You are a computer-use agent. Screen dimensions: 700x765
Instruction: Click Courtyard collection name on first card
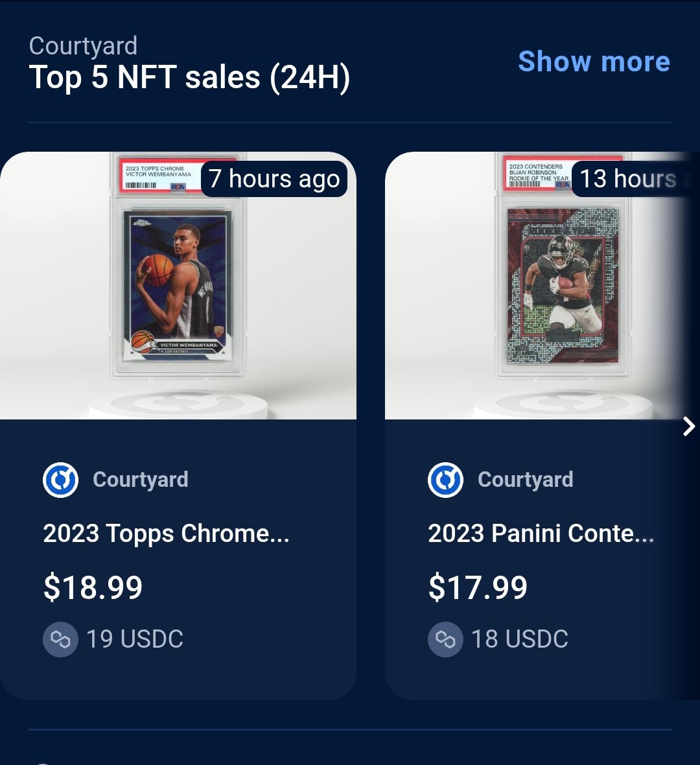(141, 480)
